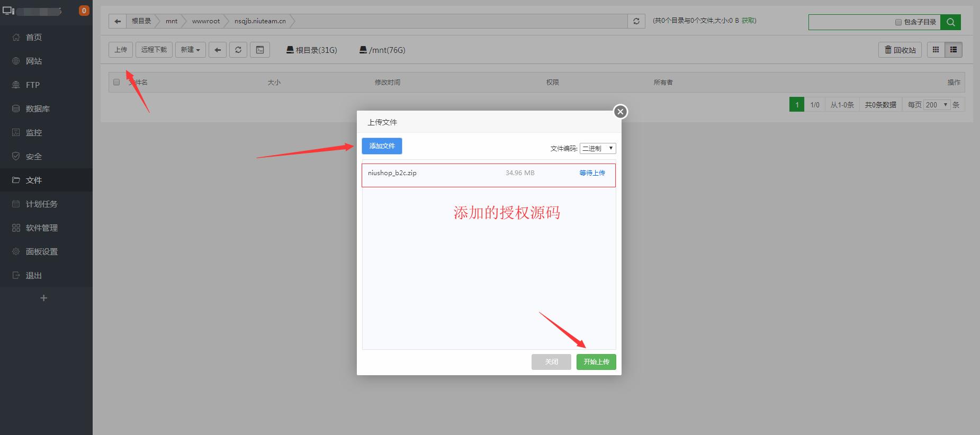The height and width of the screenshot is (435, 980).
Task: Close the 上传文件 dialog with the X icon
Action: click(621, 112)
